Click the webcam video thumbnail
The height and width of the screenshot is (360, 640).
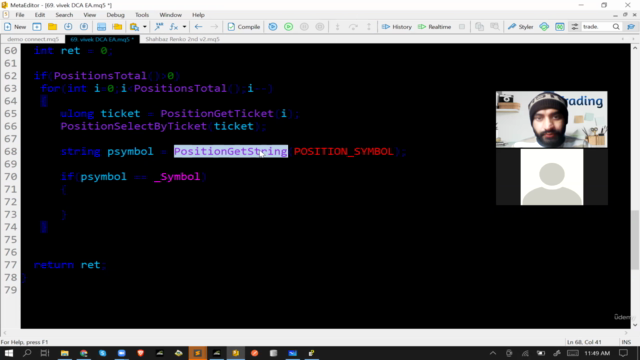point(551,119)
